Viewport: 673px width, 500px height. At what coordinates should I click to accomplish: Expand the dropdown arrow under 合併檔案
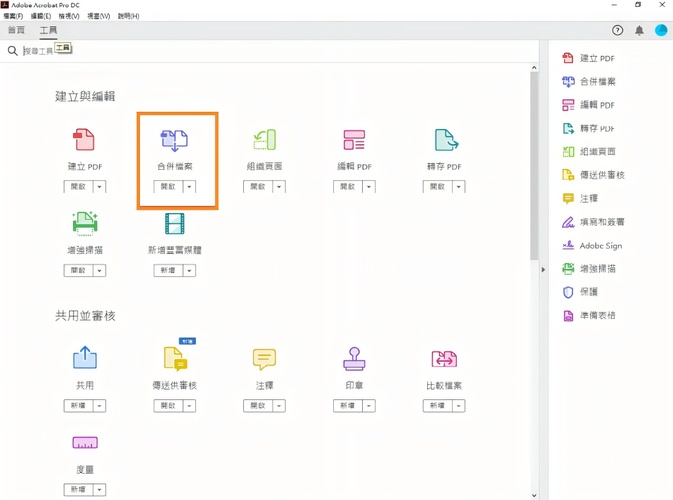(189, 187)
